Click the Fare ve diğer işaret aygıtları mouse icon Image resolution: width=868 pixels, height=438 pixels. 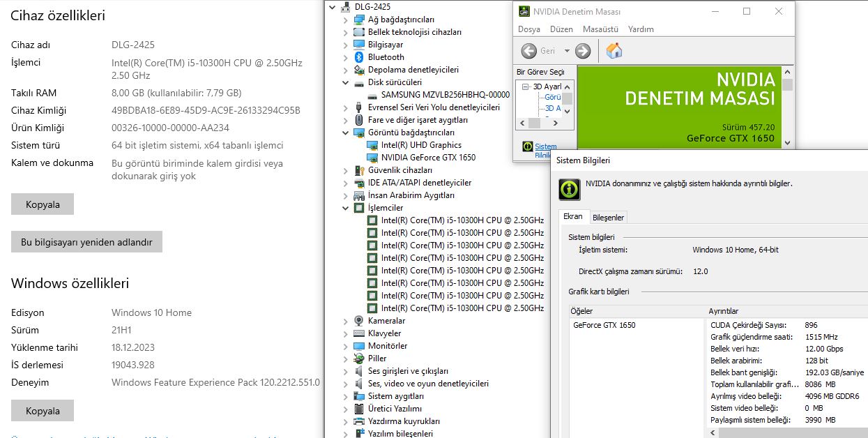point(359,120)
